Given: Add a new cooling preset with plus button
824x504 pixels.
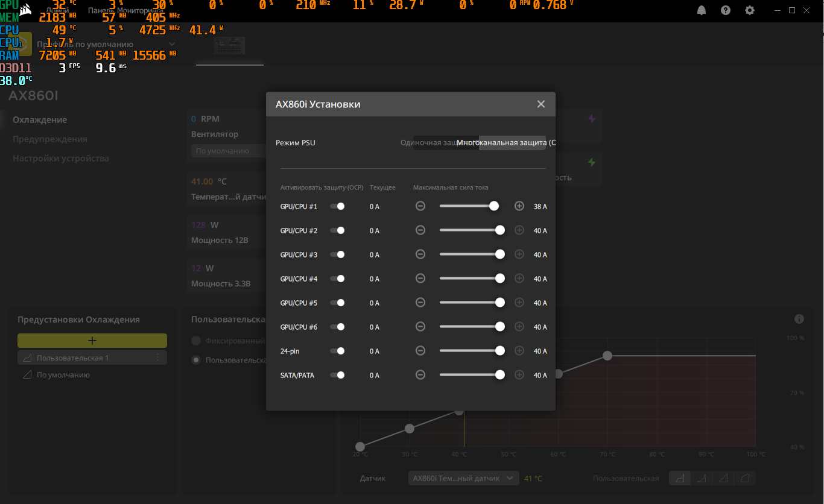Looking at the screenshot, I should pos(92,341).
